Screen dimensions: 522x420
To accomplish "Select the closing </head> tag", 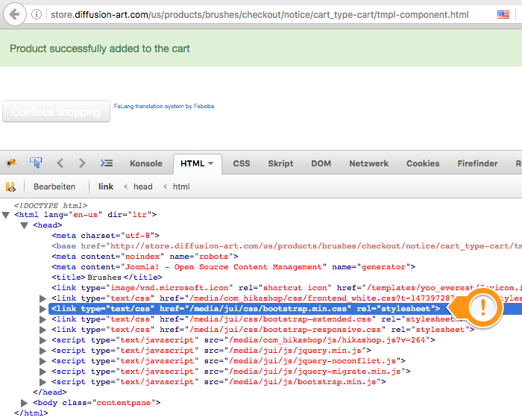I will [x=50, y=392].
